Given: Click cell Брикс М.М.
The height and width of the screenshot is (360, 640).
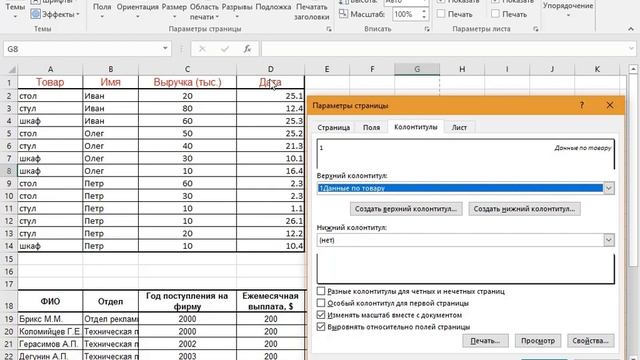Looking at the screenshot, I should click(50, 319).
